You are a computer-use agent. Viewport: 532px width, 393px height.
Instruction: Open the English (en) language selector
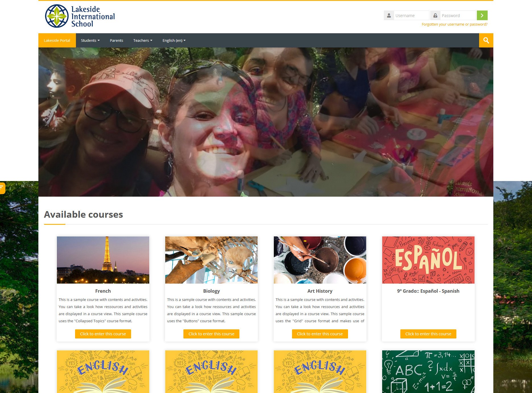[x=173, y=40]
